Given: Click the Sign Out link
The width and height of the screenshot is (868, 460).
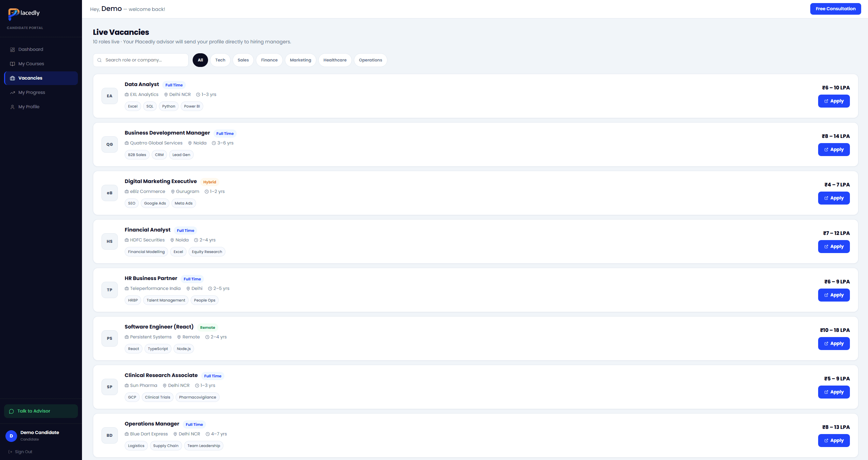Looking at the screenshot, I should (x=20, y=452).
